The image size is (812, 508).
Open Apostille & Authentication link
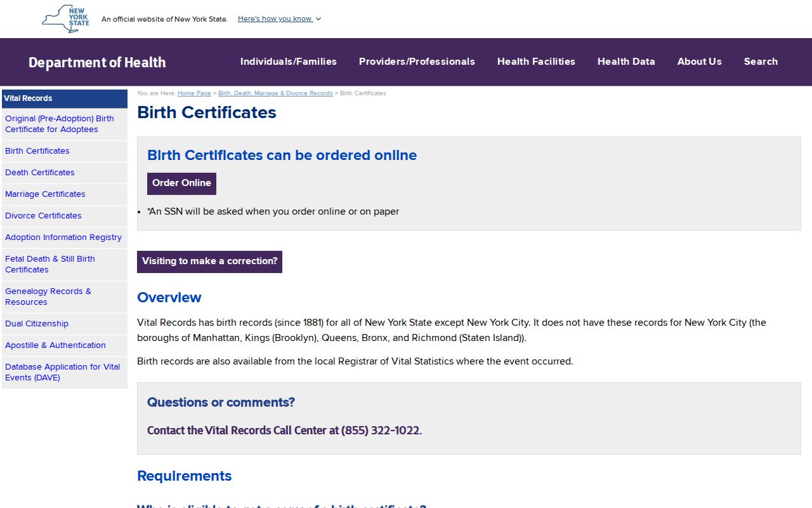click(65, 345)
